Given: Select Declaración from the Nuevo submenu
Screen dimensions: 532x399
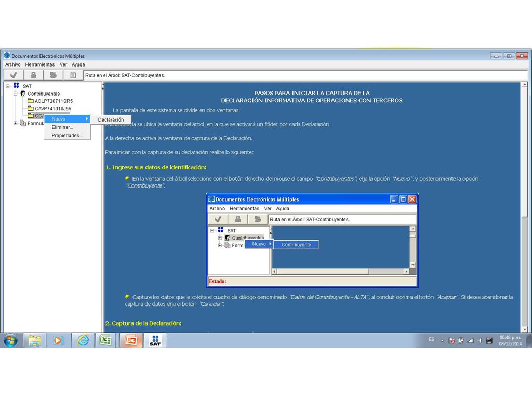Looking at the screenshot, I should point(111,120).
